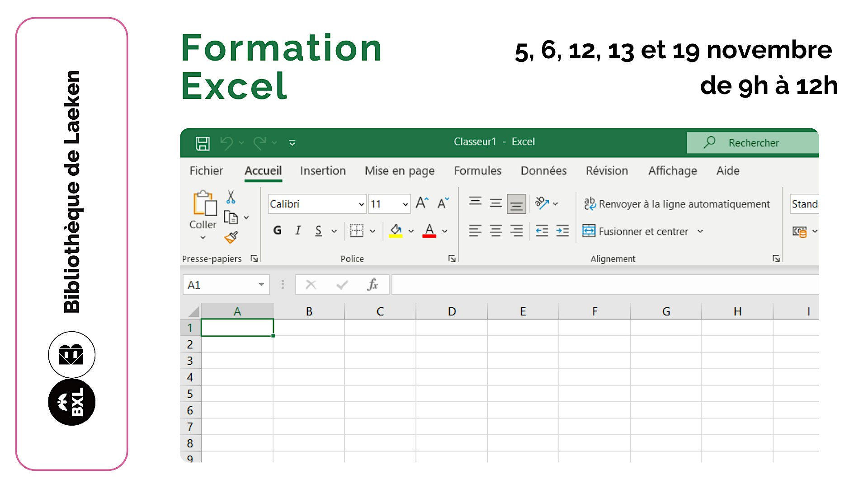Click the Borders icon

[357, 231]
